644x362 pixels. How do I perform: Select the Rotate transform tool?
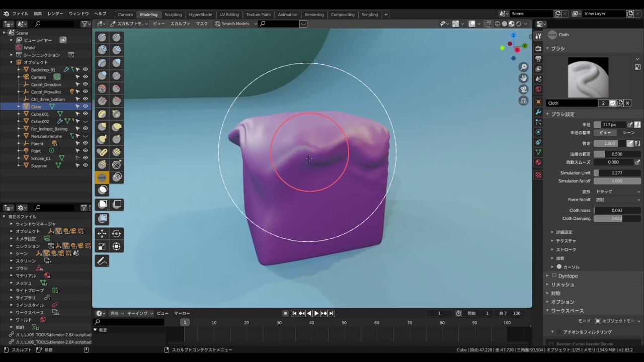click(x=117, y=233)
